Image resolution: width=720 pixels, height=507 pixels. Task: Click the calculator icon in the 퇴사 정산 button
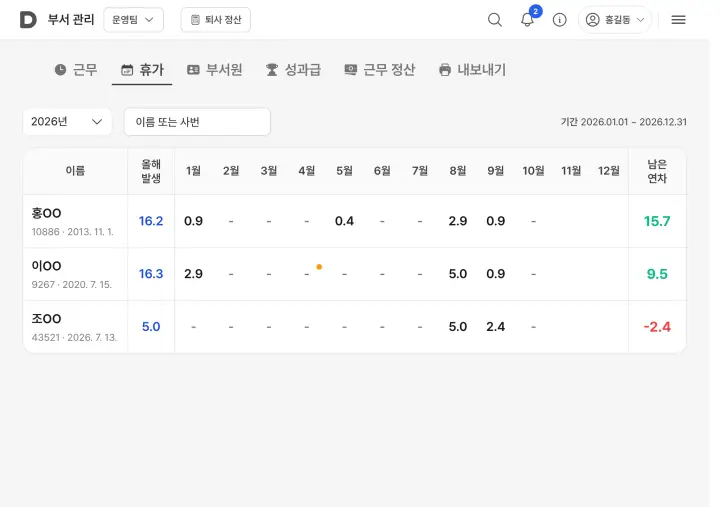195,20
